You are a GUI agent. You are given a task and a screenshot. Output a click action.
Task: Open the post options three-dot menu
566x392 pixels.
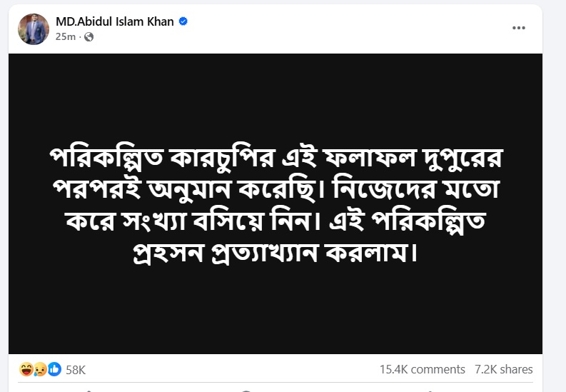coord(519,28)
